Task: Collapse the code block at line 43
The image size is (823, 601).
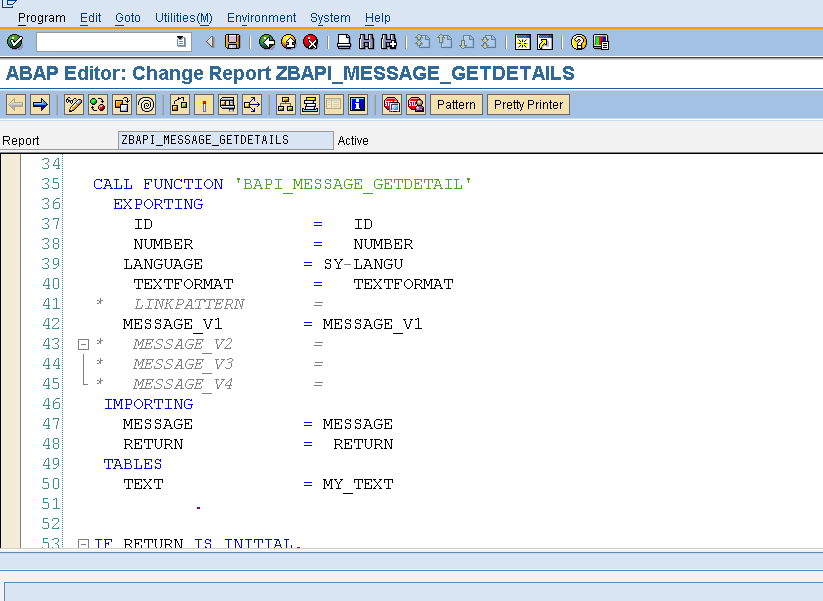Action: (84, 344)
